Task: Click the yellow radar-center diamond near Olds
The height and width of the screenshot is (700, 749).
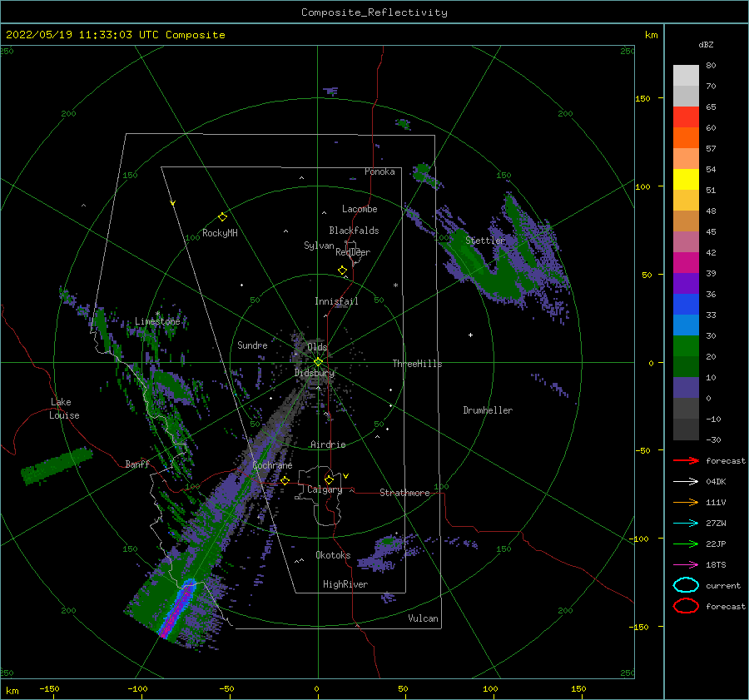Action: 318,362
